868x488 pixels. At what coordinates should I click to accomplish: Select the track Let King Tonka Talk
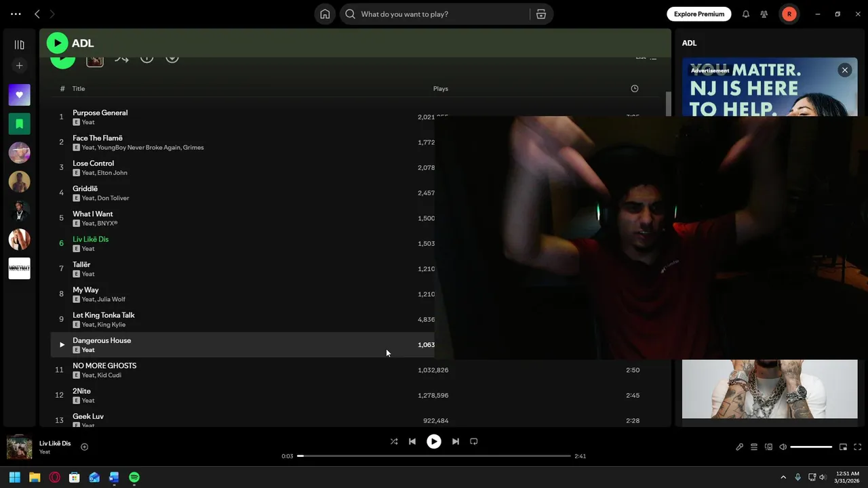coord(104,315)
